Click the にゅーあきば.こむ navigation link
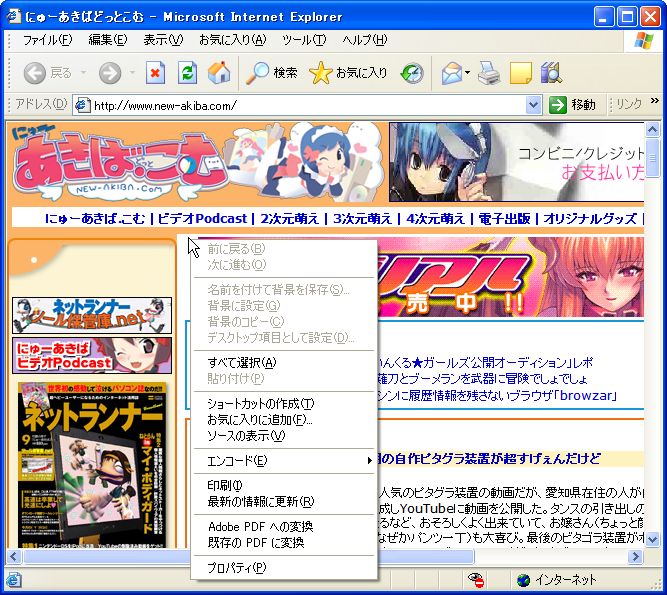 click(95, 219)
